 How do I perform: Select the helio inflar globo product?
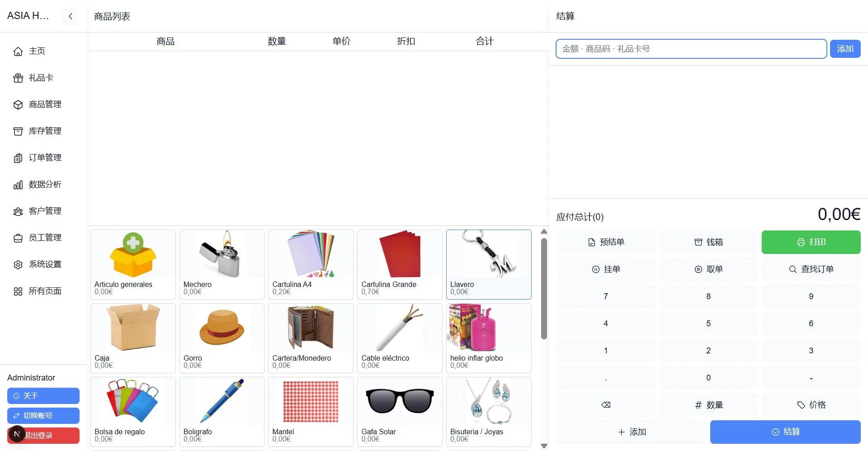pos(489,338)
